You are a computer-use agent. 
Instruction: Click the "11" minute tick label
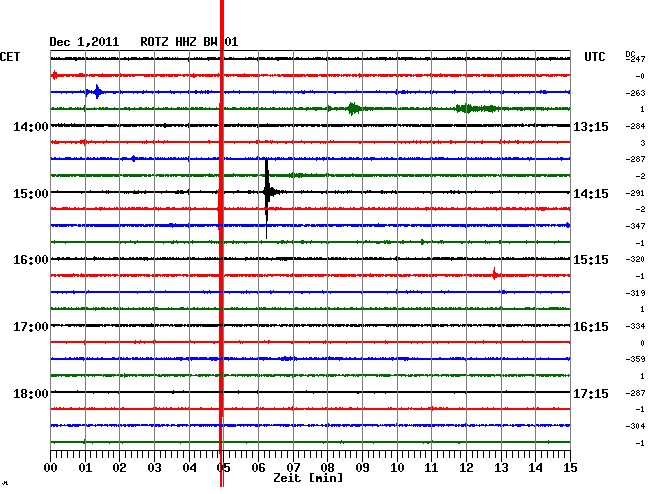431,468
